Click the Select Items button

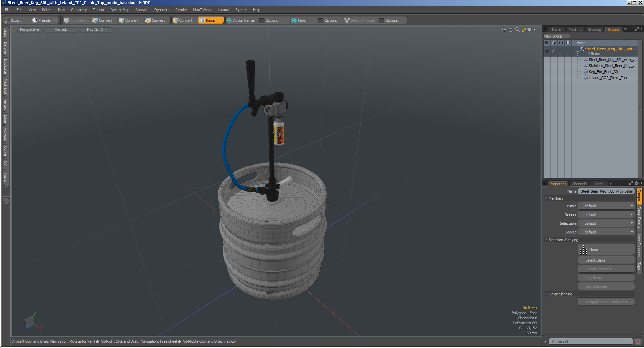point(606,260)
